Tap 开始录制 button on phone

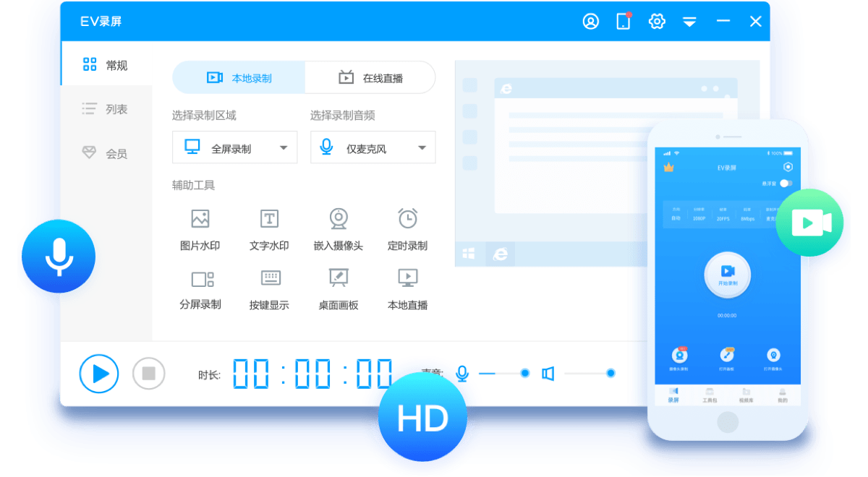pyautogui.click(x=727, y=275)
